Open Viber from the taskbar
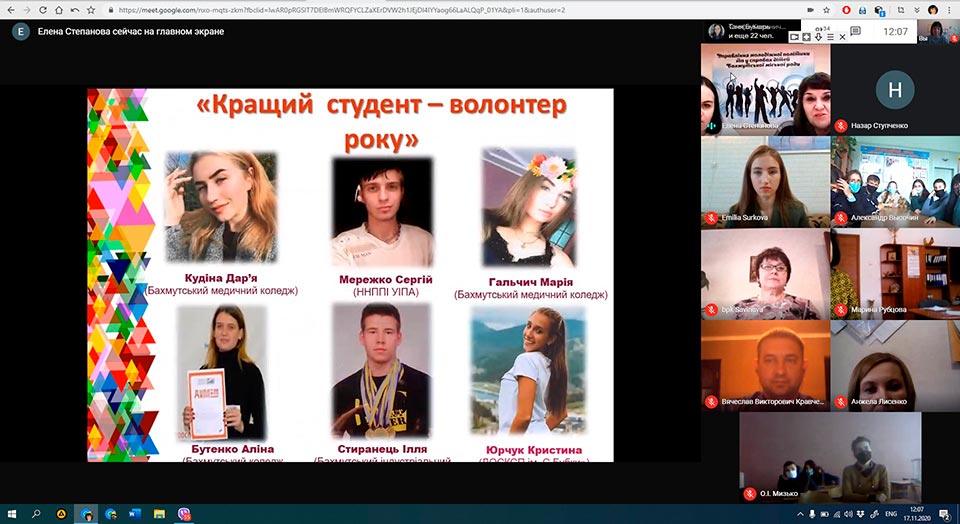Screen dimensions: 960x524 [184, 514]
